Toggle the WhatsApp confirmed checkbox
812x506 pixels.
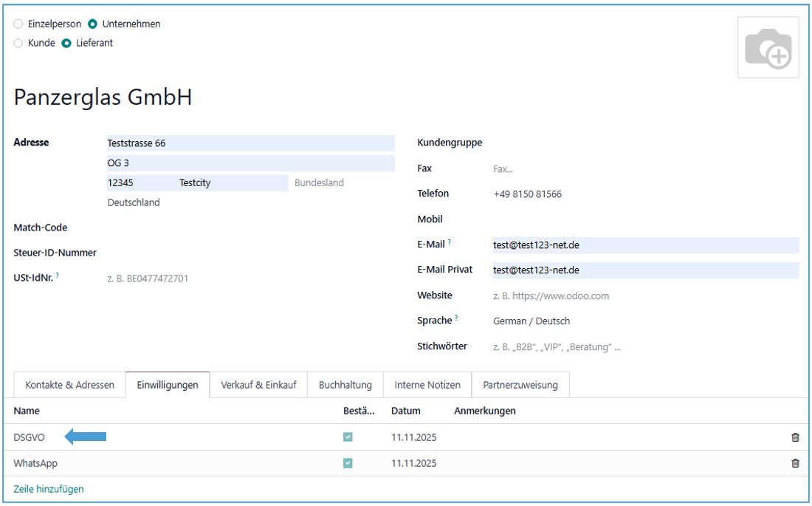(x=348, y=463)
